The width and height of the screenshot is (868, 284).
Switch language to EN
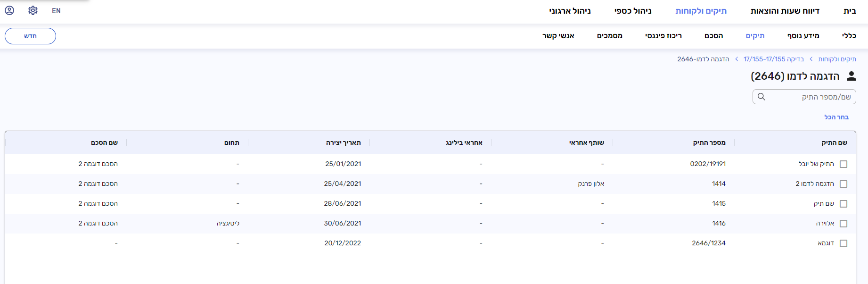(56, 11)
